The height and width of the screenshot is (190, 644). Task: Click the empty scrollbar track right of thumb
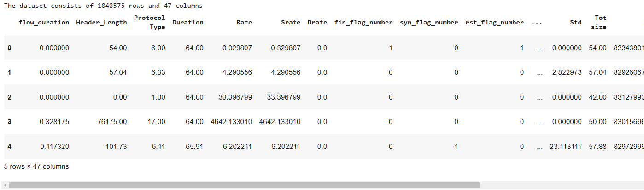pyautogui.click(x=561, y=185)
